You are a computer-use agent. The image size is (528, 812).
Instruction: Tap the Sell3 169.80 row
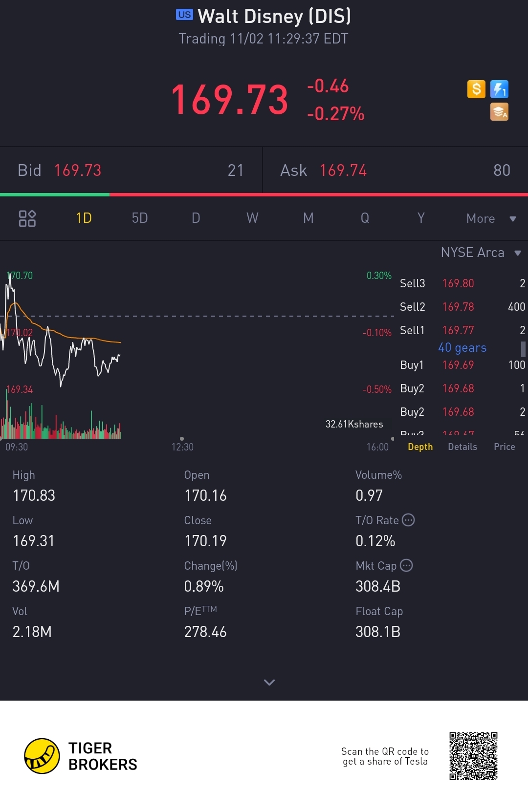point(462,283)
